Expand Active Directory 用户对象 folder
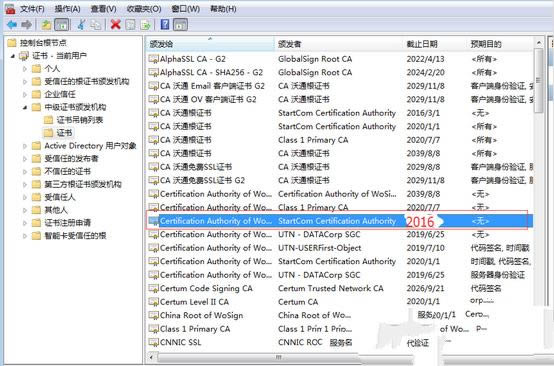Image resolution: width=554 pixels, height=366 pixels. coord(25,146)
